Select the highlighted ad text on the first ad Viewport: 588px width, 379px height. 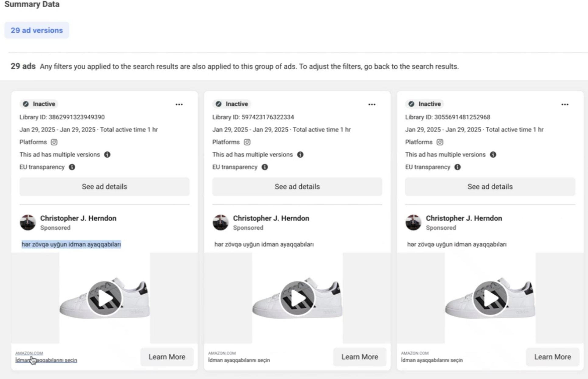coord(71,244)
